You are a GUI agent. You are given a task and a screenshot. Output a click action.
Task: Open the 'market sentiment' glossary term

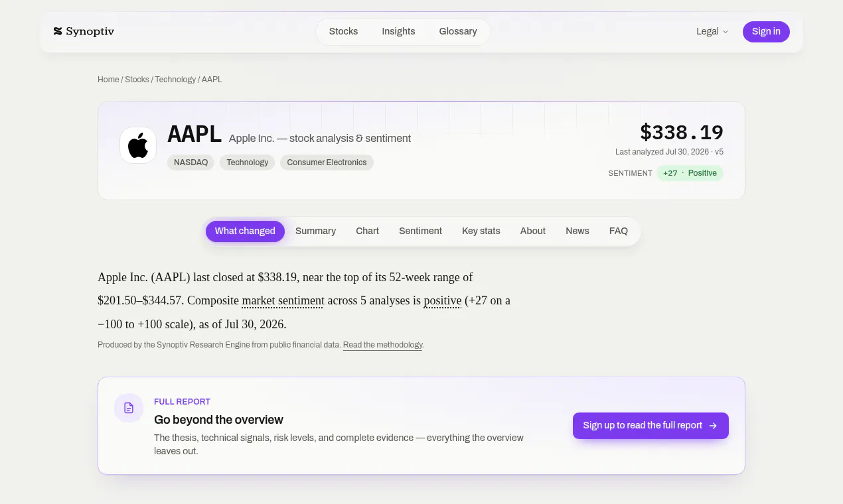283,300
